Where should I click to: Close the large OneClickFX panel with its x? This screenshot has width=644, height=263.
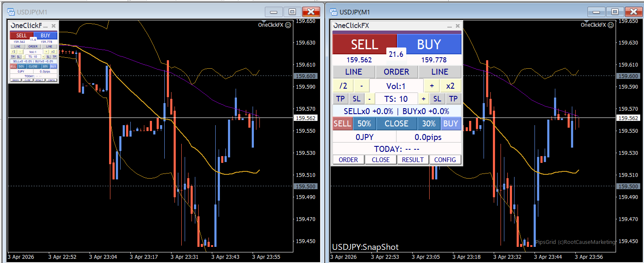tap(457, 26)
